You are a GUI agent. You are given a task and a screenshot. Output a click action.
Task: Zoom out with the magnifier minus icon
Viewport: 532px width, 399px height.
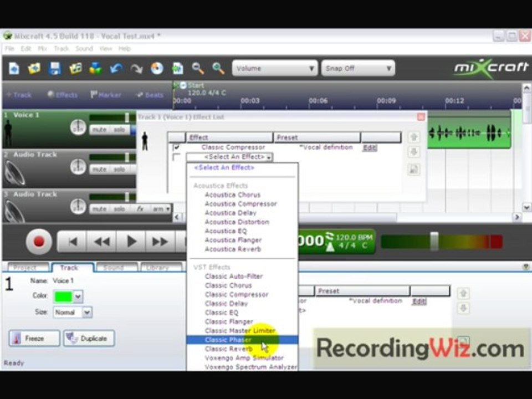point(198,69)
